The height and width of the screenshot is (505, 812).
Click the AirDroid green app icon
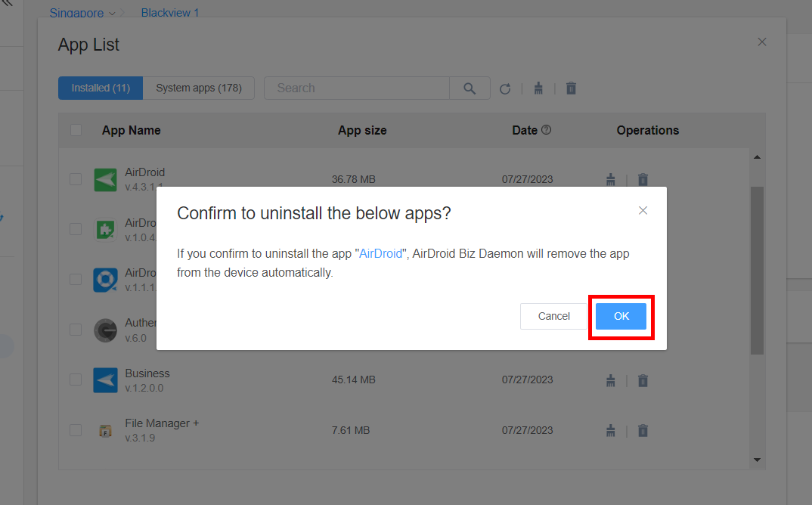coord(106,180)
